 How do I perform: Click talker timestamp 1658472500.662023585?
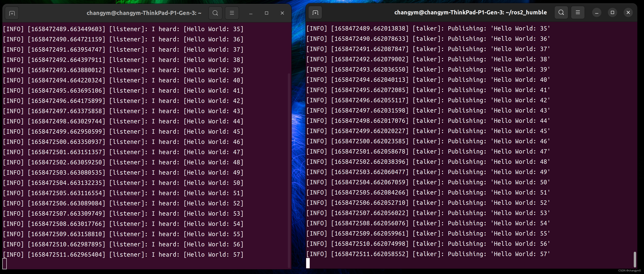pyautogui.click(x=370, y=141)
